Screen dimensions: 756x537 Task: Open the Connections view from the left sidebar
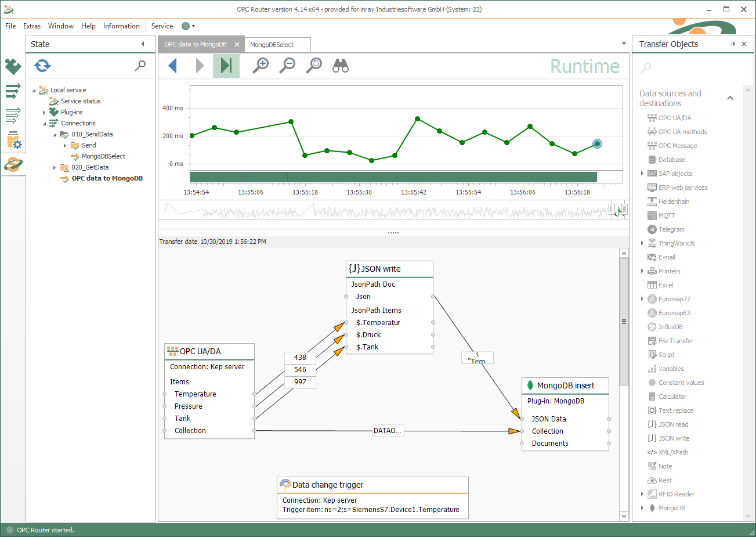(13, 91)
